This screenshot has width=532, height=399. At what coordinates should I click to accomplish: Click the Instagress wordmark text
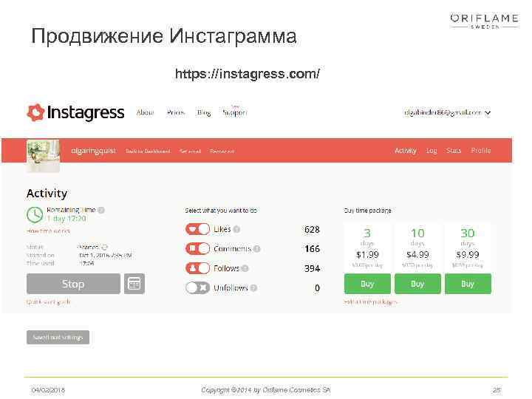86,112
